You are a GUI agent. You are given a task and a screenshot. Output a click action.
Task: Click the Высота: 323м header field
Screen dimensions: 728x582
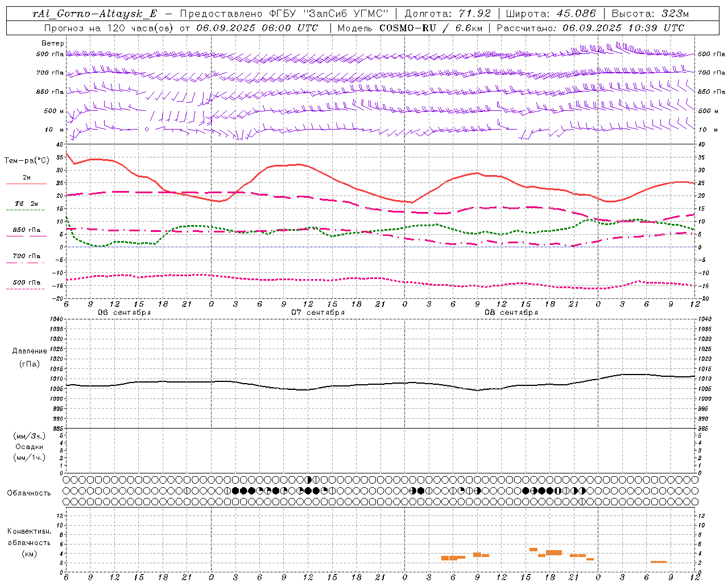tap(650, 14)
